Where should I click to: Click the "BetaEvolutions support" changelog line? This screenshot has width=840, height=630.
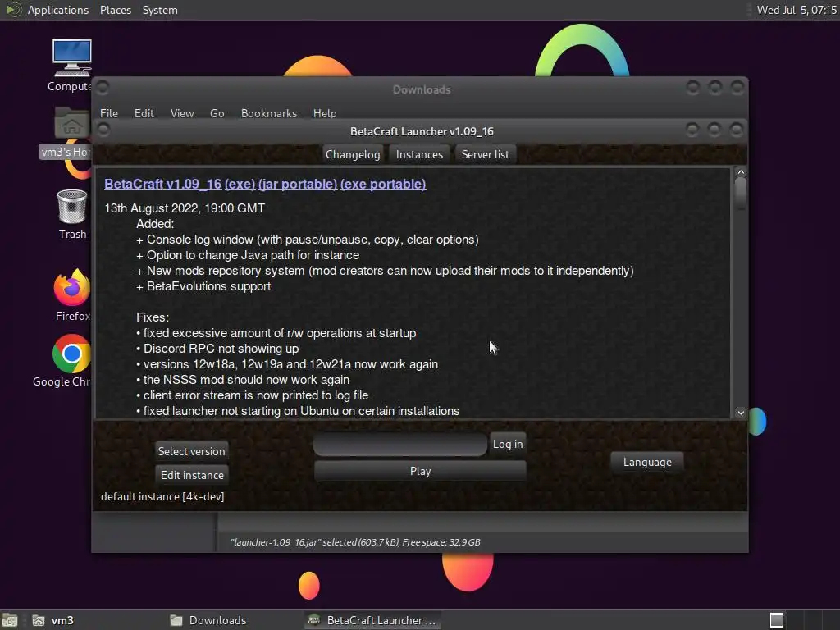coord(203,286)
